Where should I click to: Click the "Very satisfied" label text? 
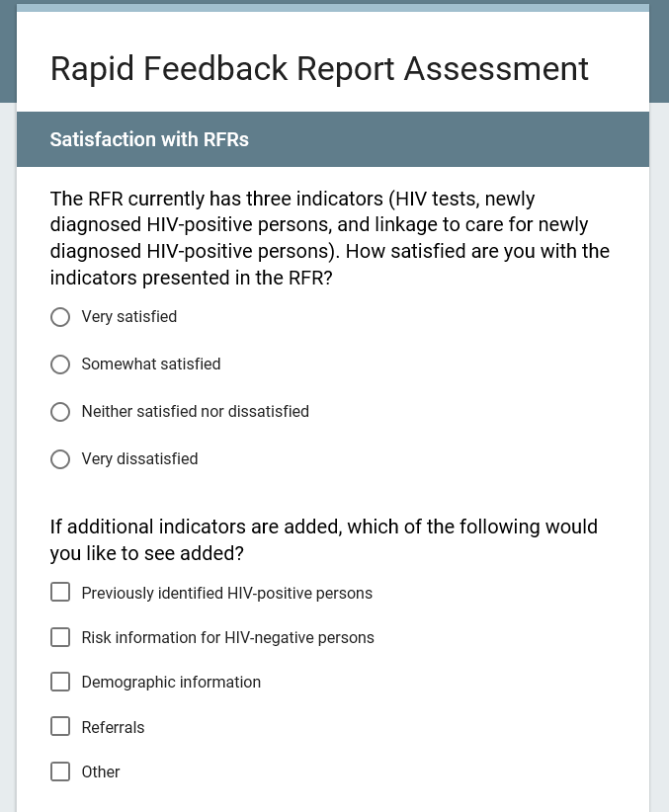[129, 317]
